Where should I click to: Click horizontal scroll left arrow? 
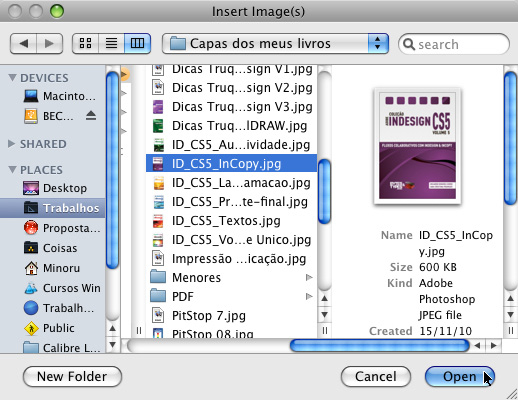tap(478, 346)
